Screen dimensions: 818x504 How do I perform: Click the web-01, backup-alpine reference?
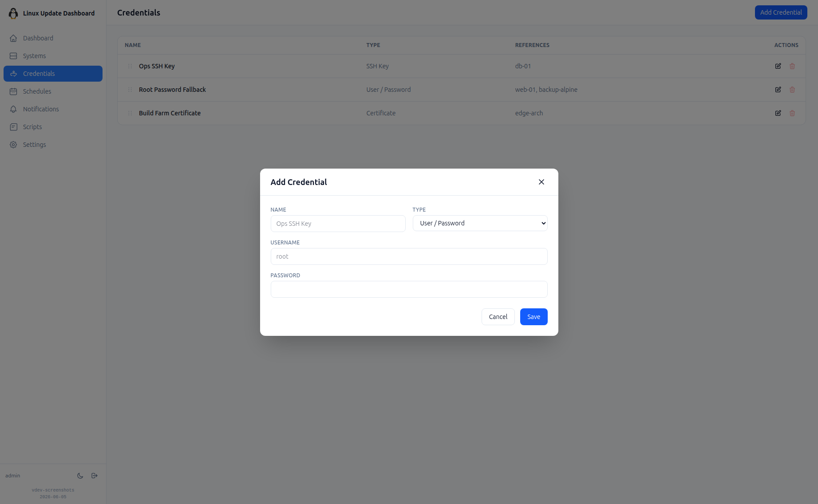(x=546, y=90)
